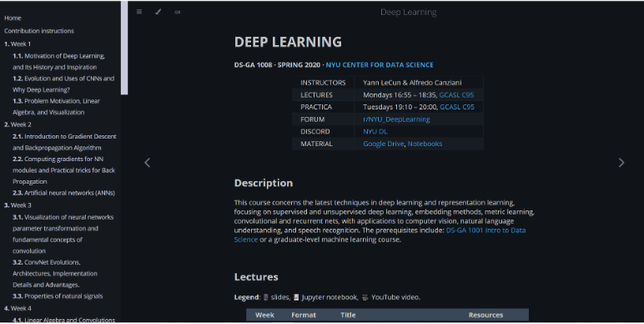
Task: Open the language selector icon
Action: pyautogui.click(x=178, y=12)
